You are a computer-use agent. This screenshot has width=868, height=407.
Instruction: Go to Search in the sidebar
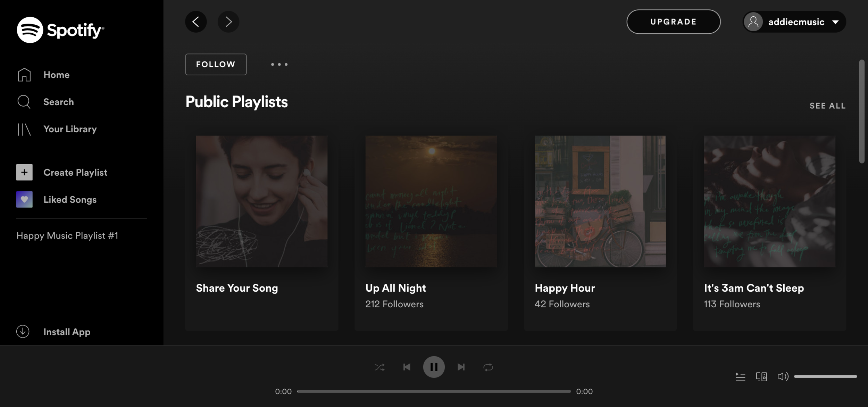click(x=58, y=102)
